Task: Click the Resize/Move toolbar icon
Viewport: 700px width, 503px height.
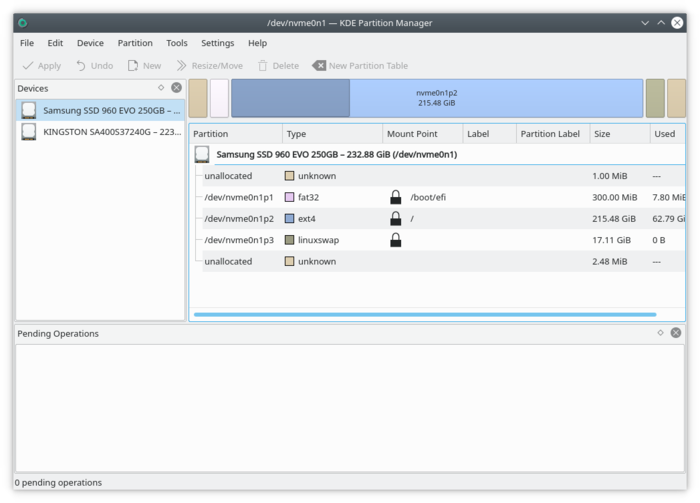Action: pos(181,66)
